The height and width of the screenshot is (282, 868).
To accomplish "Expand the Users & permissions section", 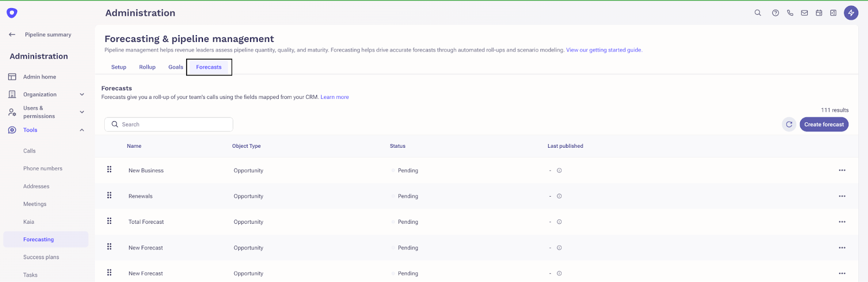I will 82,112.
